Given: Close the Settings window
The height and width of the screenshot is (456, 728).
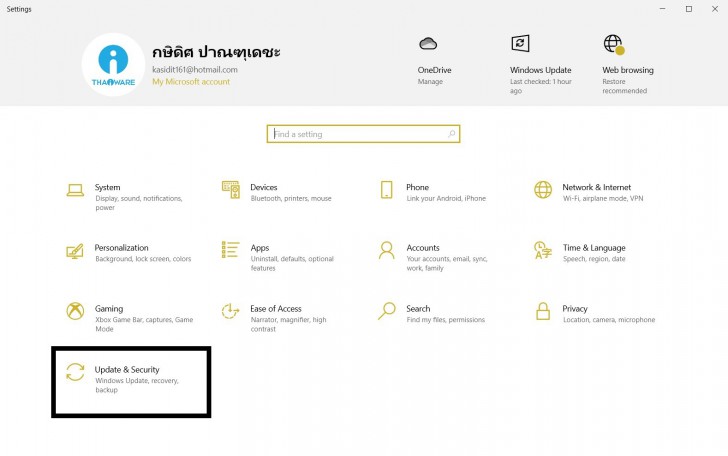Looking at the screenshot, I should (715, 9).
